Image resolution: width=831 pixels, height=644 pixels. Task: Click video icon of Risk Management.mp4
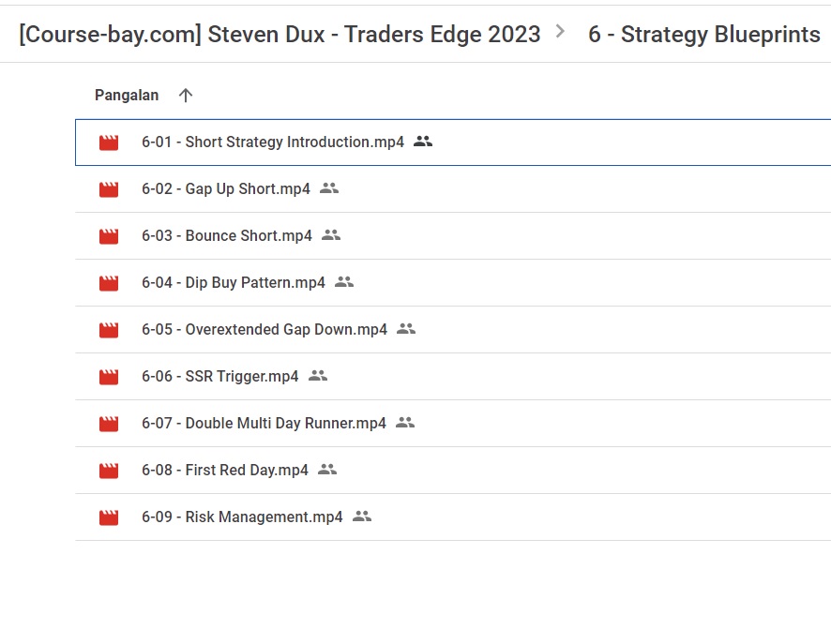109,517
